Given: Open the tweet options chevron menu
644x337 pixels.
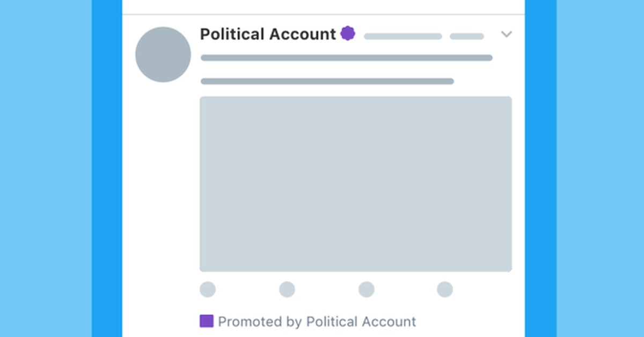Looking at the screenshot, I should click(506, 35).
